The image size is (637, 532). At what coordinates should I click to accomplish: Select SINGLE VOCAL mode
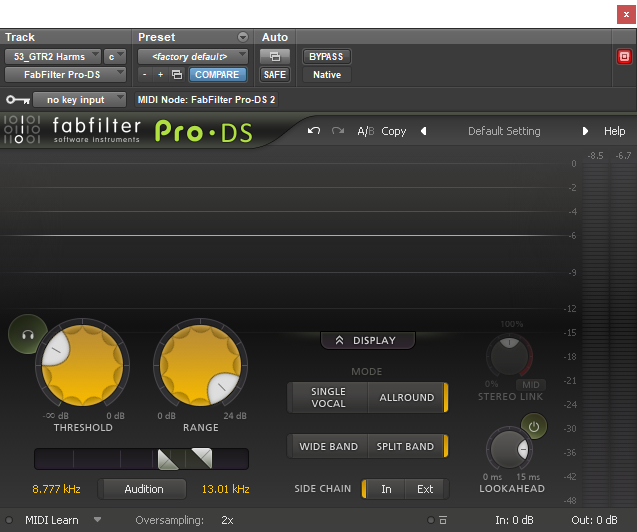point(328,398)
